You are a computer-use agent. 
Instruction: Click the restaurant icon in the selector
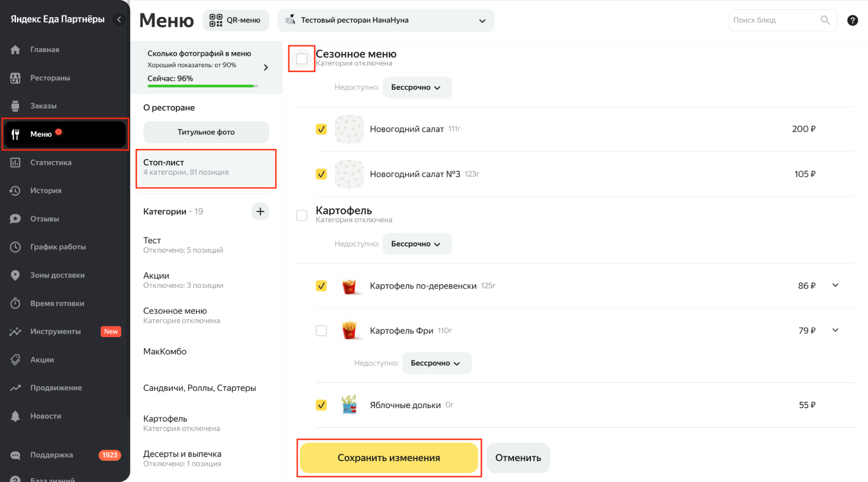click(x=290, y=20)
